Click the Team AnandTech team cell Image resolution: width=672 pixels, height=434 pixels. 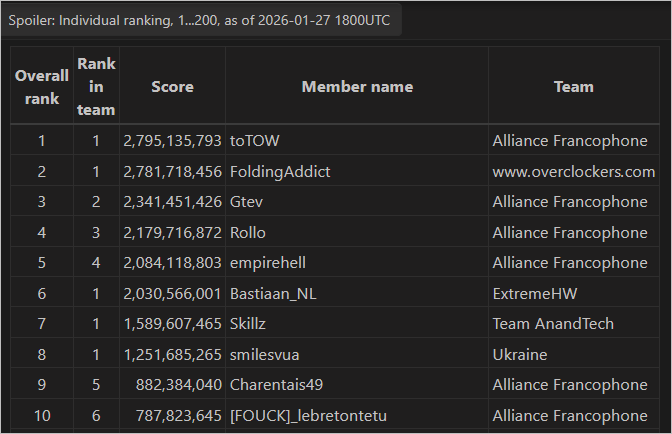coord(553,324)
